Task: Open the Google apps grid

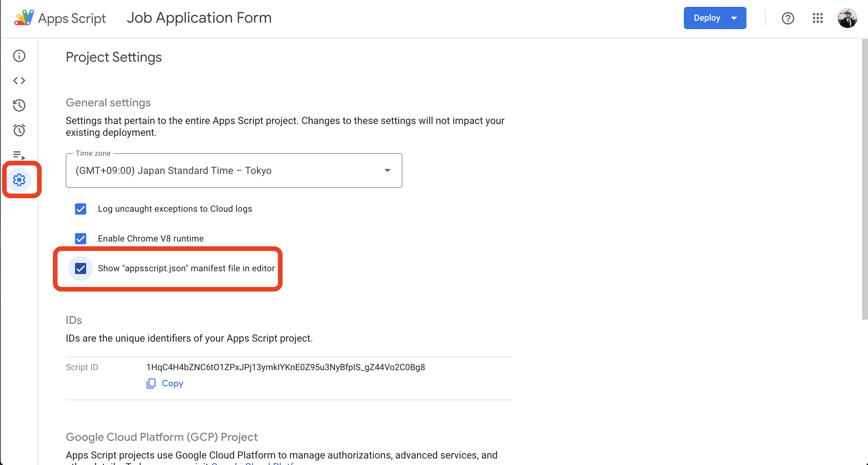Action: 818,18
